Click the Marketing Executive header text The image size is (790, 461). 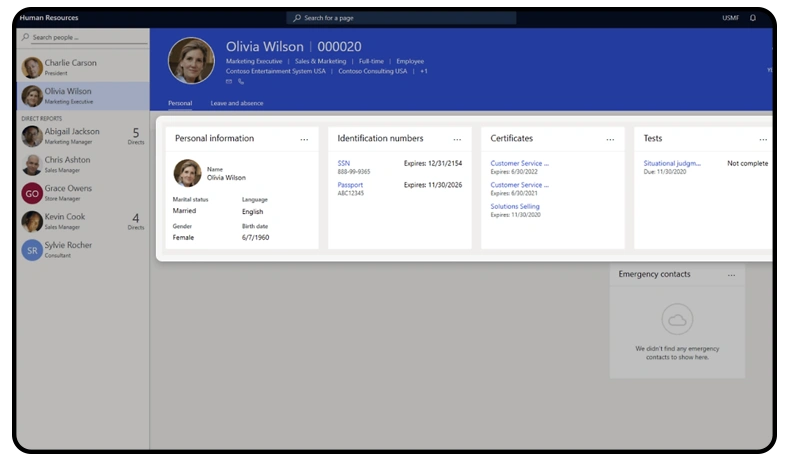pos(254,61)
